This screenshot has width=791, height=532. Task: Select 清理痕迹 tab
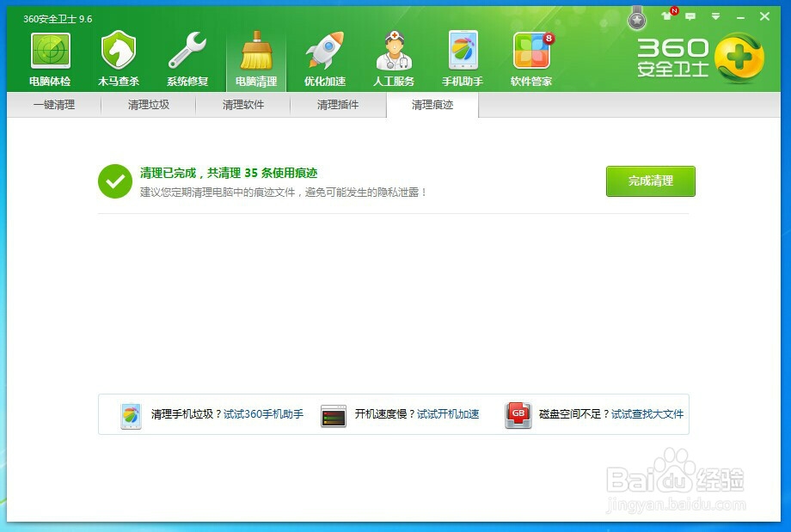tap(432, 105)
